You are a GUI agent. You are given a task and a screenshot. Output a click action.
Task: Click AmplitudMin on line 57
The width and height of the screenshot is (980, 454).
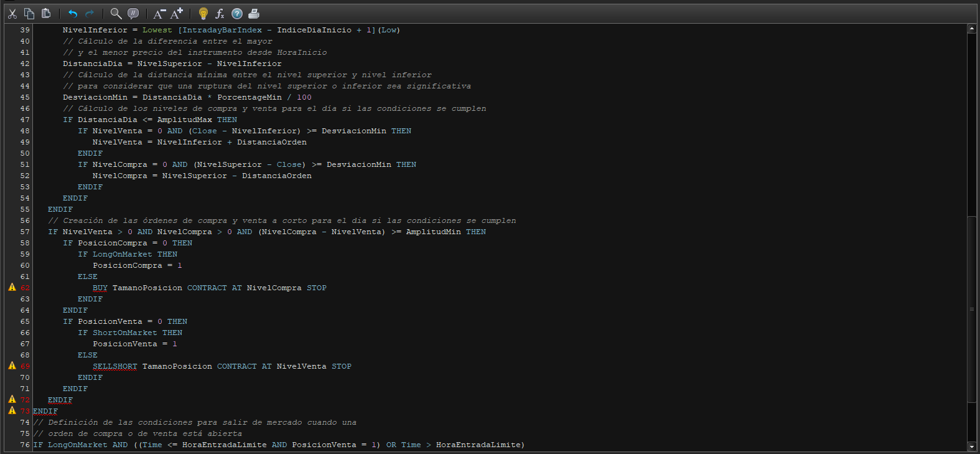click(x=434, y=232)
